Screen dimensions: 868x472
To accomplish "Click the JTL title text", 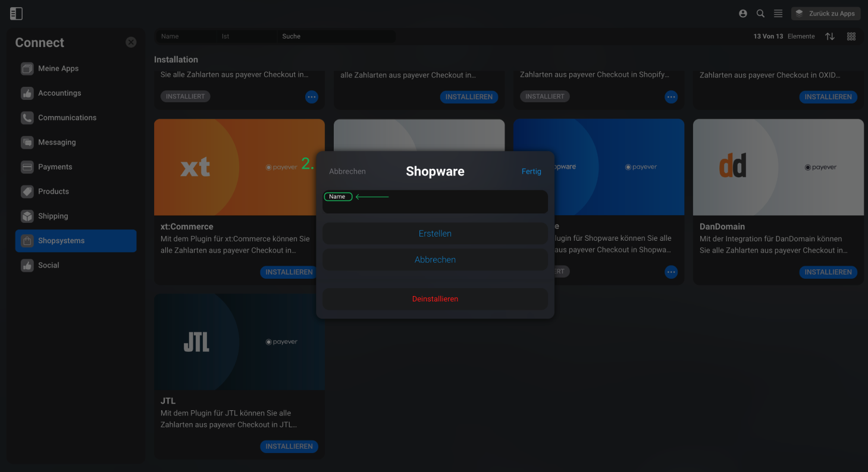I will coord(168,401).
